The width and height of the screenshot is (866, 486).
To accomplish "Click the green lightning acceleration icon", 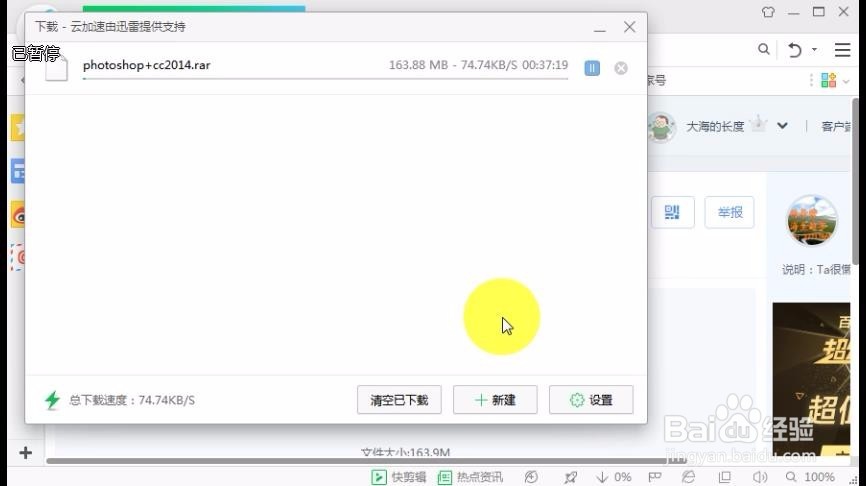I will 52,400.
